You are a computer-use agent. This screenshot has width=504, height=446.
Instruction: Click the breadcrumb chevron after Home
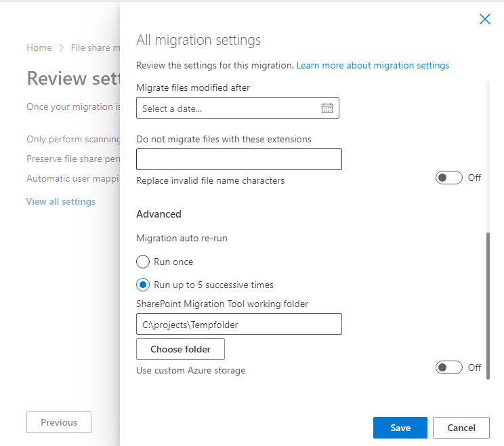click(62, 47)
